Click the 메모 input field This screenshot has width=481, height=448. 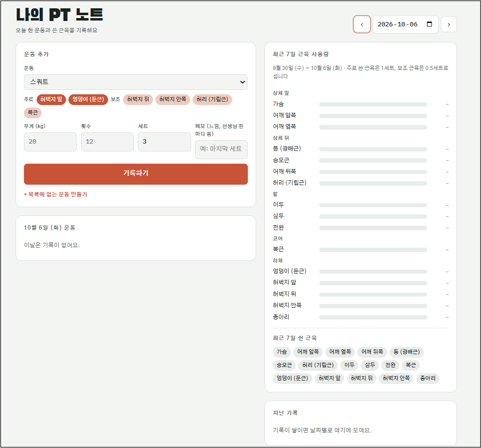(221, 149)
